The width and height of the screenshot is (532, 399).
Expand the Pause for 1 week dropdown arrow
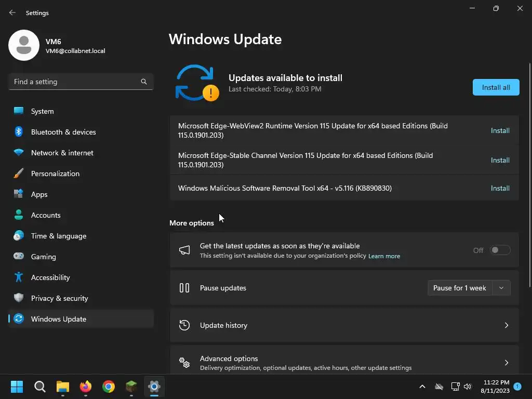tap(501, 288)
